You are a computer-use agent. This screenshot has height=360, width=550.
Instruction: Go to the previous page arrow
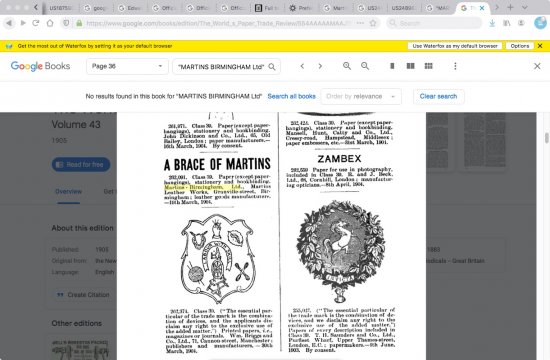pos(302,66)
